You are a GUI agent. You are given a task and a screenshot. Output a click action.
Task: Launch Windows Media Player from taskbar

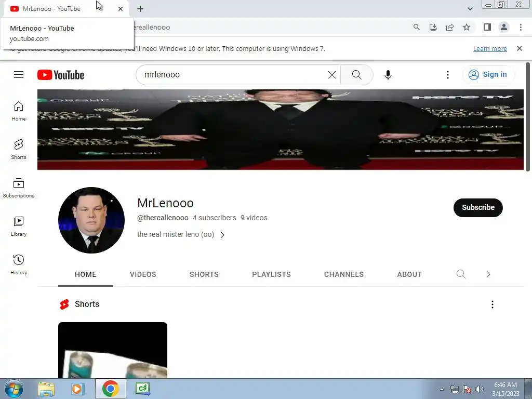point(77,389)
